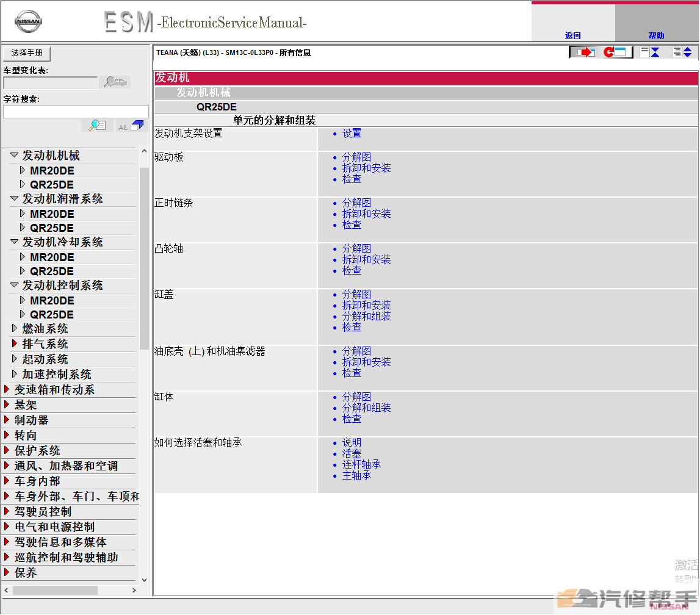
Task: Expand MR20DE under 发动机机械
Action: (23, 170)
